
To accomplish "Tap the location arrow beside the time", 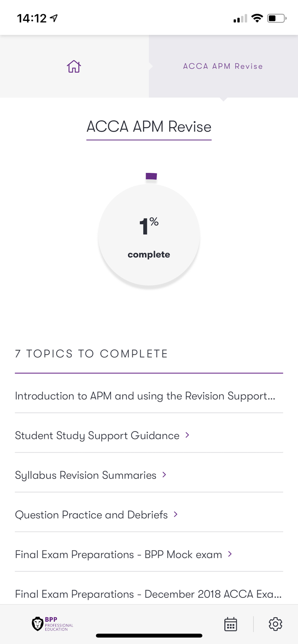I will 54,18.
